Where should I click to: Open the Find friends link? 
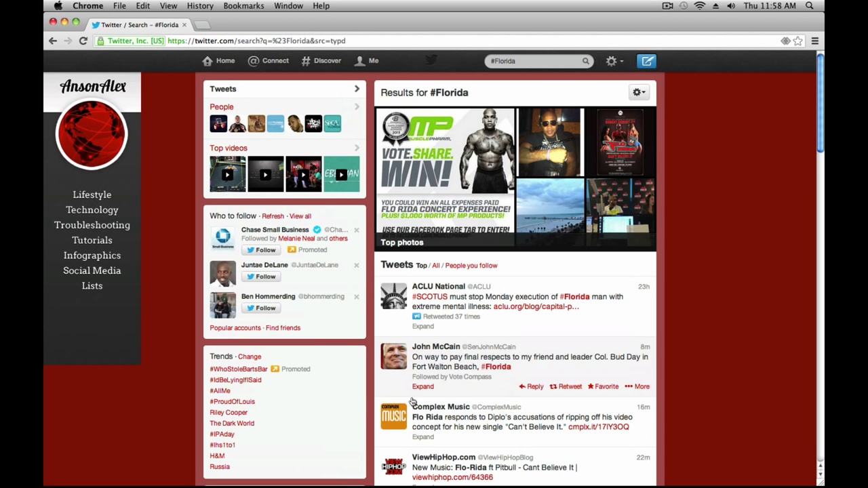pyautogui.click(x=283, y=328)
